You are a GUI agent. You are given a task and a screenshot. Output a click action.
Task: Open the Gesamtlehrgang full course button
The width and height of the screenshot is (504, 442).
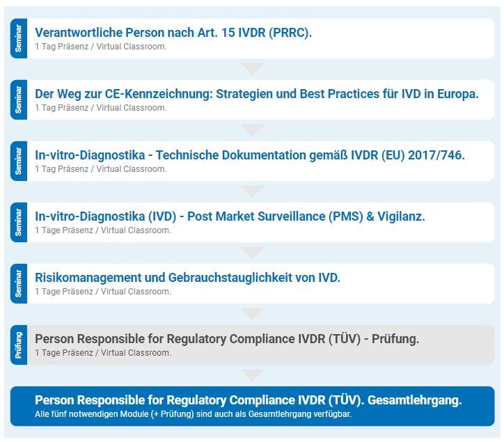(248, 400)
